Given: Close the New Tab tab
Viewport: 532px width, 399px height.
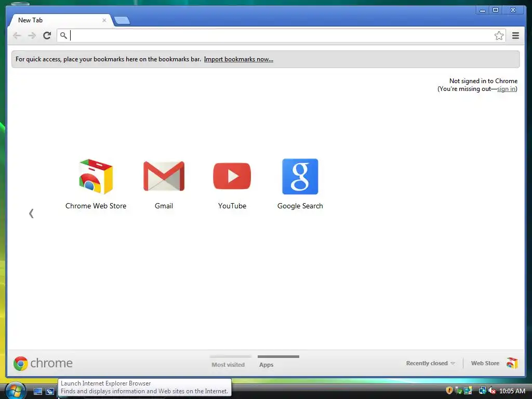Looking at the screenshot, I should 104,20.
